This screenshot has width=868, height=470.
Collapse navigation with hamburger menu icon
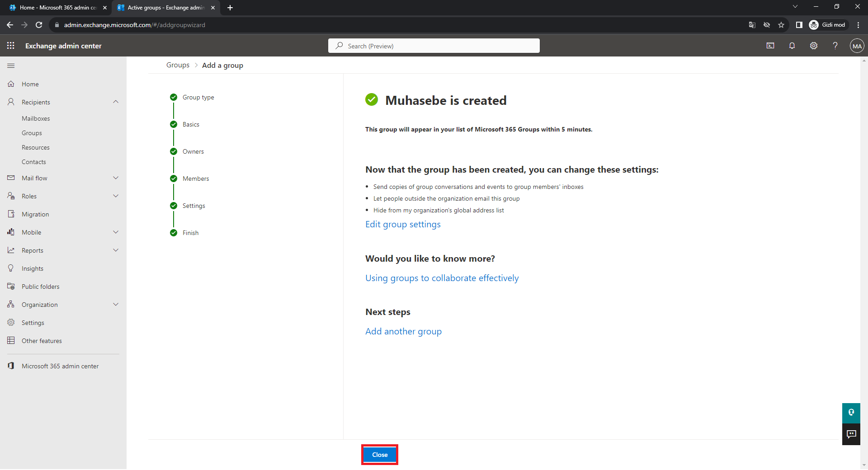[x=11, y=66]
